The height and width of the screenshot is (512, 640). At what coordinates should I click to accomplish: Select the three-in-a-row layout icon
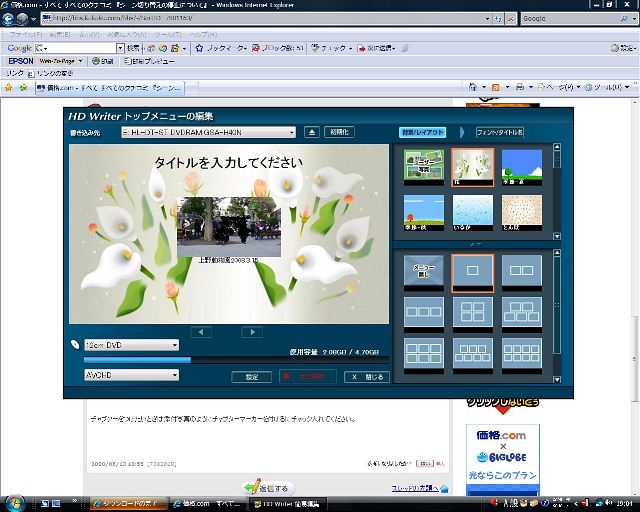click(x=424, y=314)
